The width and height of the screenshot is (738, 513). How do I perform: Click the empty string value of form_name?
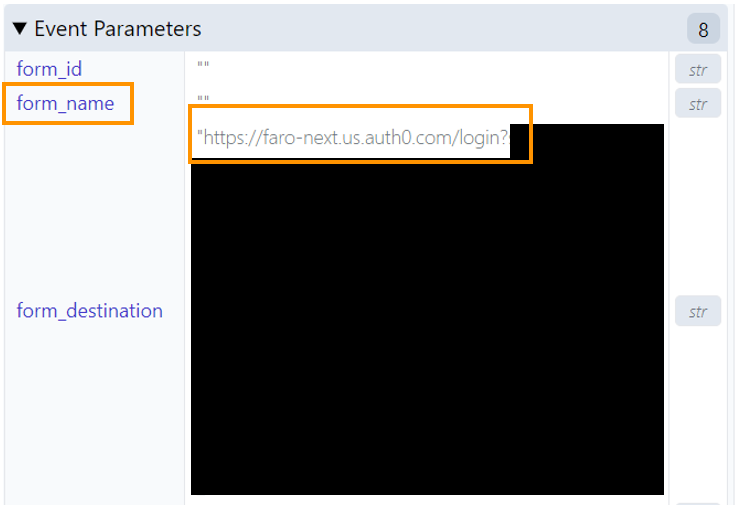coord(203,99)
